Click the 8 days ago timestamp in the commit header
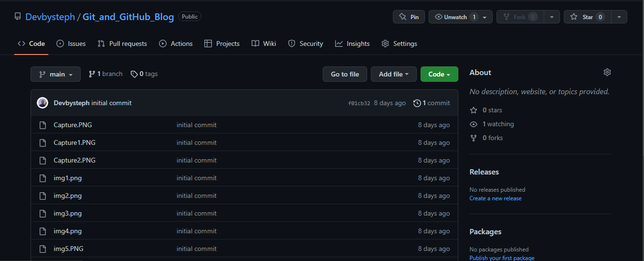The image size is (644, 261). (390, 103)
